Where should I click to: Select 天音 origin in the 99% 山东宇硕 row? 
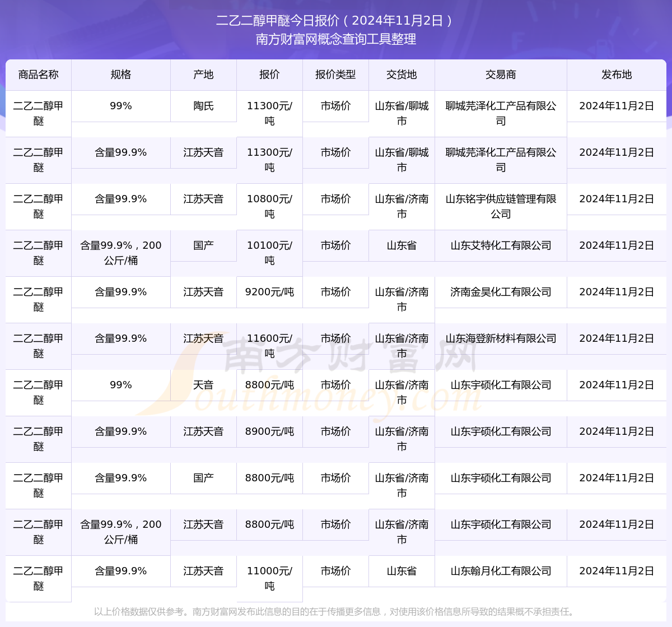[x=203, y=385]
